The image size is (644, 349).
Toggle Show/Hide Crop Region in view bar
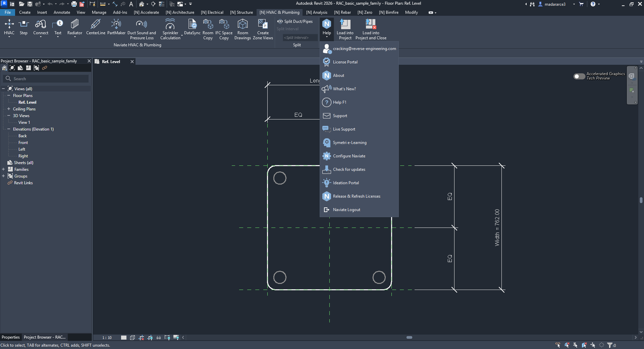pyautogui.click(x=150, y=338)
